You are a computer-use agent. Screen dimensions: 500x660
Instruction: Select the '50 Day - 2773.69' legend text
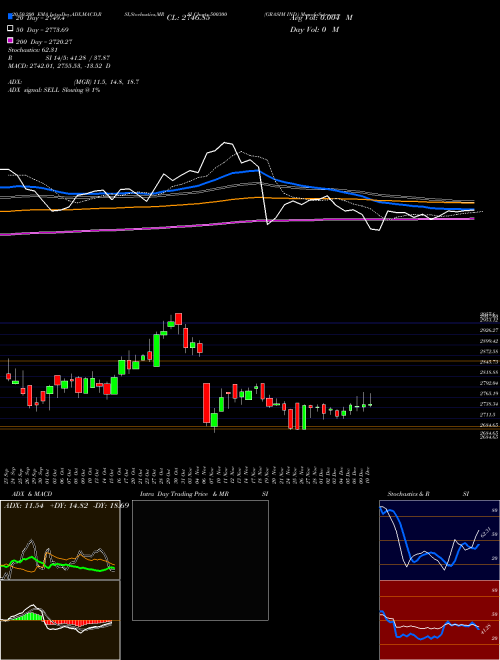pyautogui.click(x=42, y=30)
